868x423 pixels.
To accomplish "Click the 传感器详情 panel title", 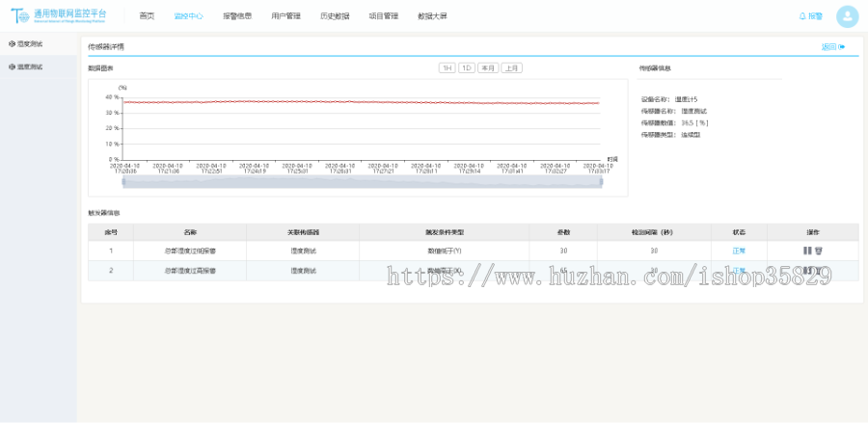I will 106,47.
